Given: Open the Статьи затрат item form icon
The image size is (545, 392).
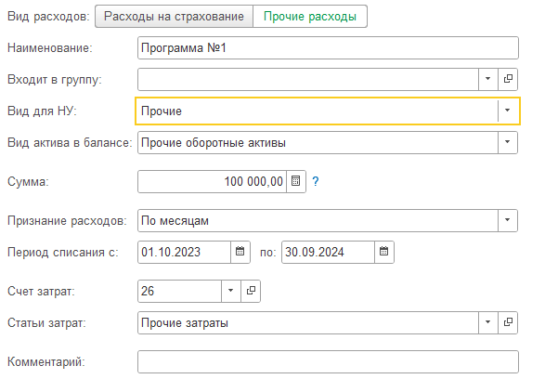Looking at the screenshot, I should click(508, 322).
